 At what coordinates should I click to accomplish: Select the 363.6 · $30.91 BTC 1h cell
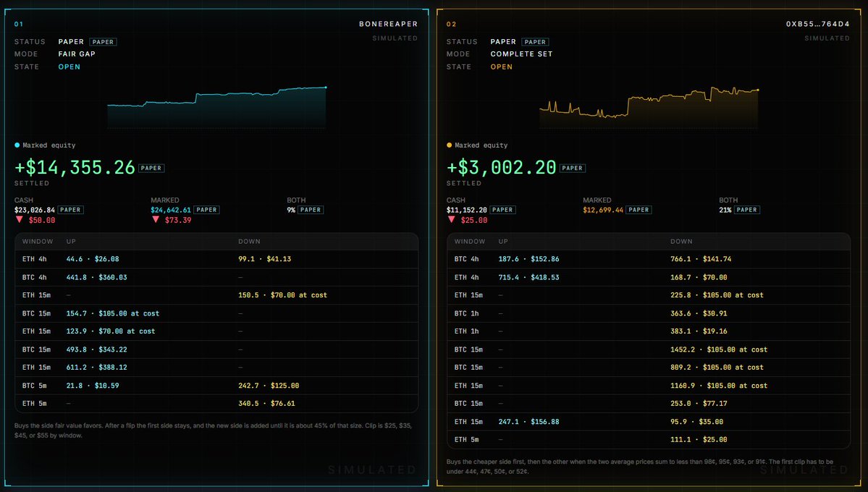click(x=699, y=313)
